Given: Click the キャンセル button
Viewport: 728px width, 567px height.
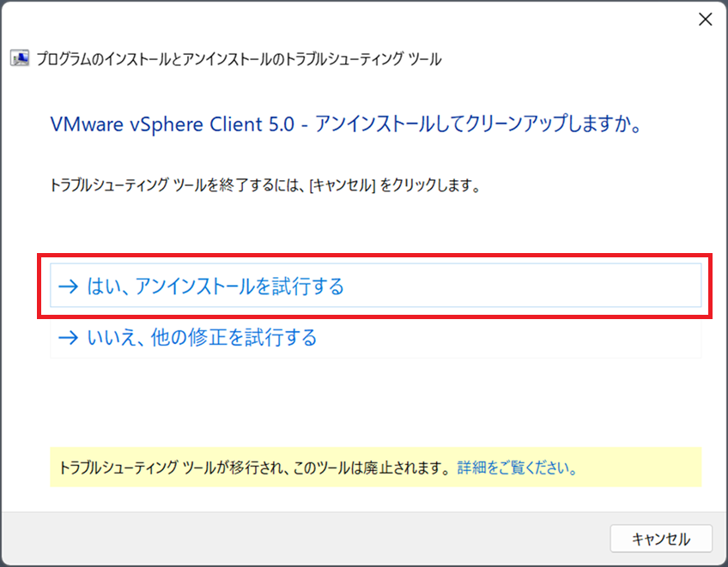Looking at the screenshot, I should click(x=661, y=539).
